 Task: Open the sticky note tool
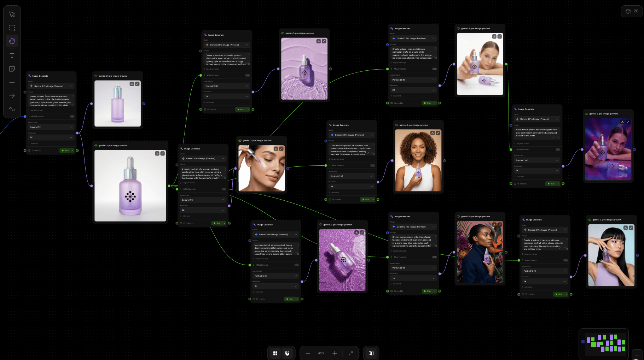[12, 69]
